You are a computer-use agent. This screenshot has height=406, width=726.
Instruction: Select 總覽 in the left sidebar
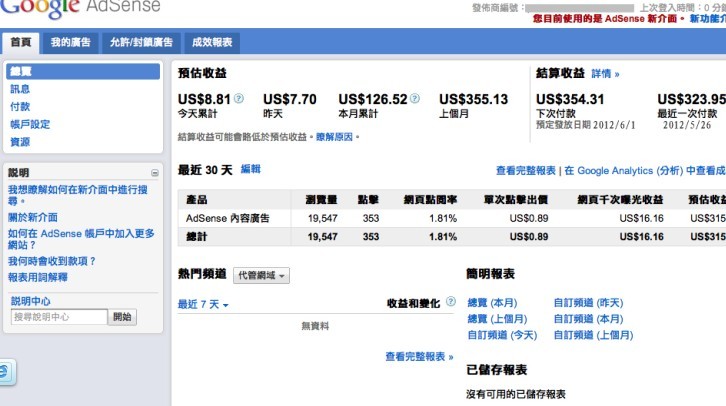pyautogui.click(x=83, y=71)
